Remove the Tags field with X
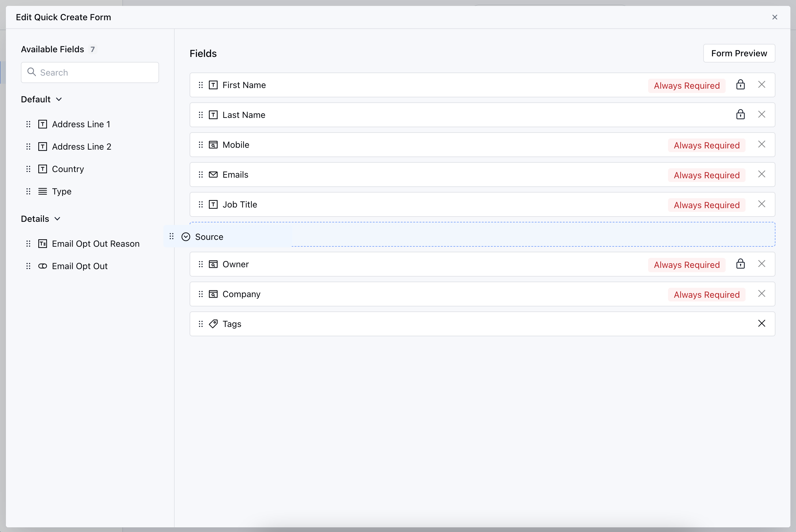Screen dimensions: 796x532 [761, 324]
